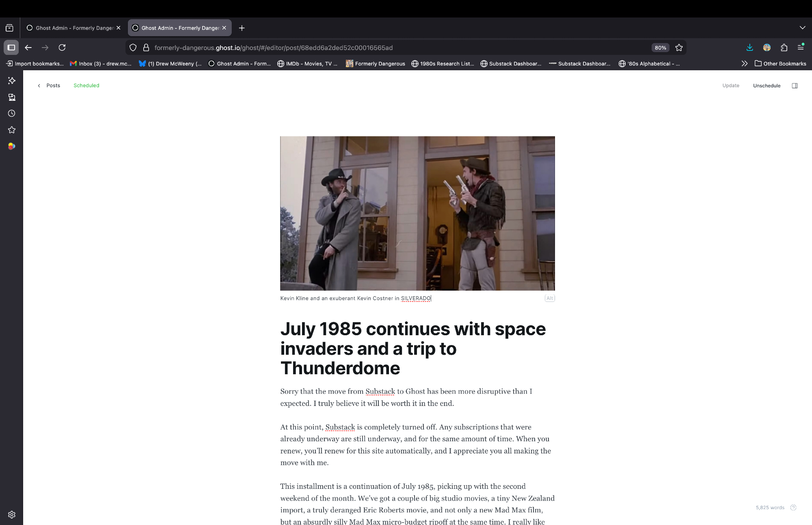Open browser history clock icon in sidebar
Image resolution: width=812 pixels, height=525 pixels.
coord(12,113)
